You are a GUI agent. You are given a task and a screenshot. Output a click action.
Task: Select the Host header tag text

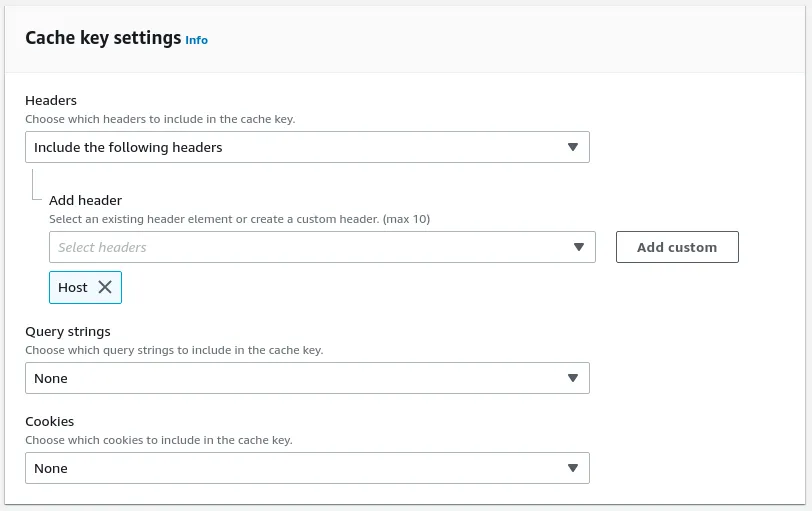point(73,287)
